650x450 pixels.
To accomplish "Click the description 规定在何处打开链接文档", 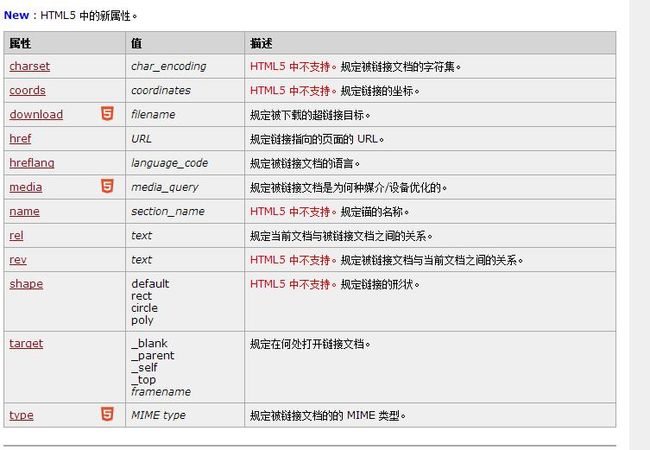I will pos(310,344).
